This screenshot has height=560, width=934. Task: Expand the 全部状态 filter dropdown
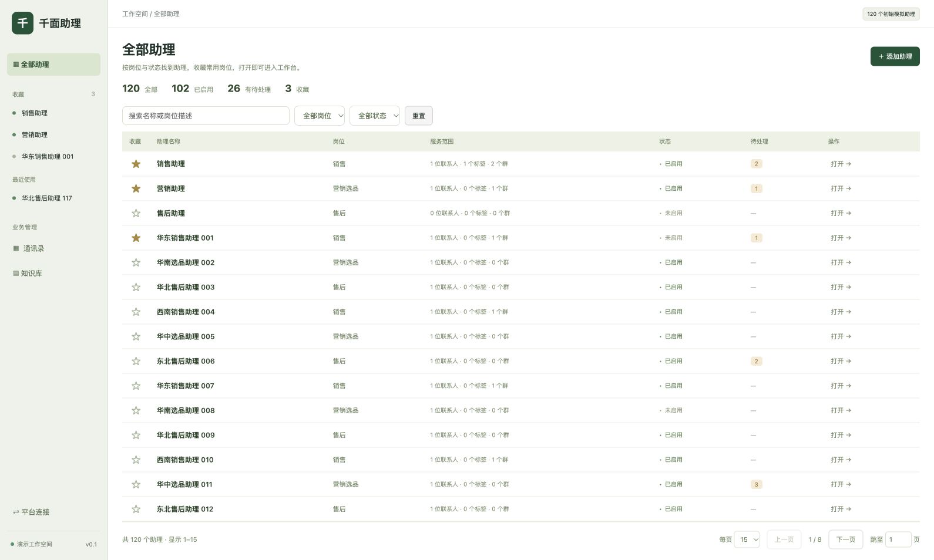point(375,116)
